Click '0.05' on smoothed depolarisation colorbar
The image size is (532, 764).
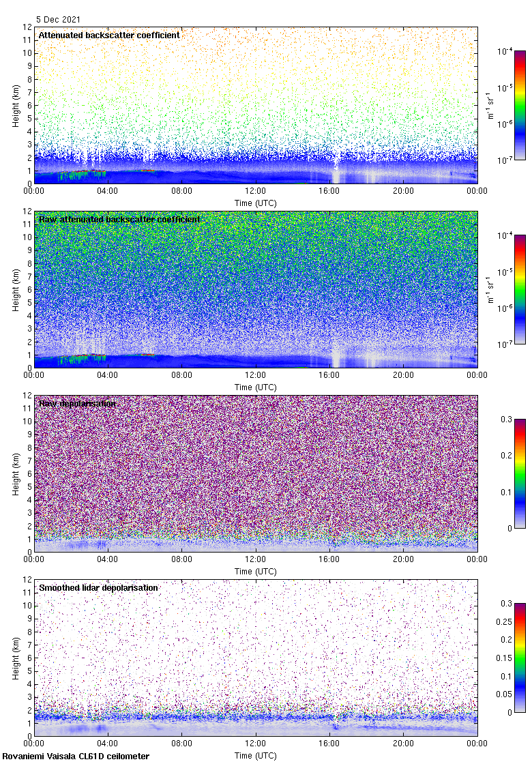click(504, 694)
